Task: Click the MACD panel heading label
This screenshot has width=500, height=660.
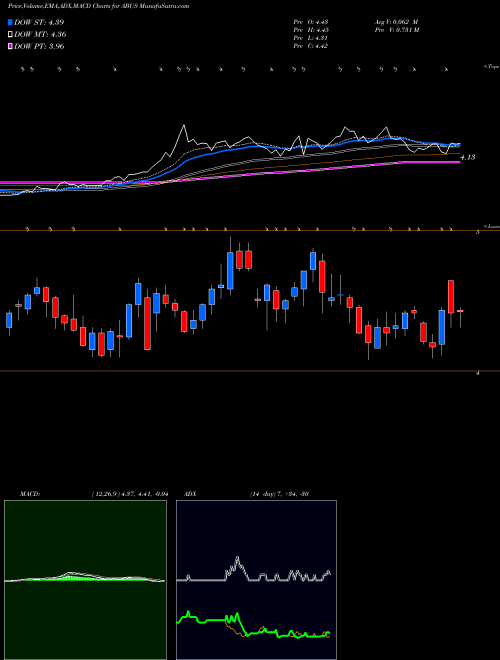Action: tap(30, 494)
